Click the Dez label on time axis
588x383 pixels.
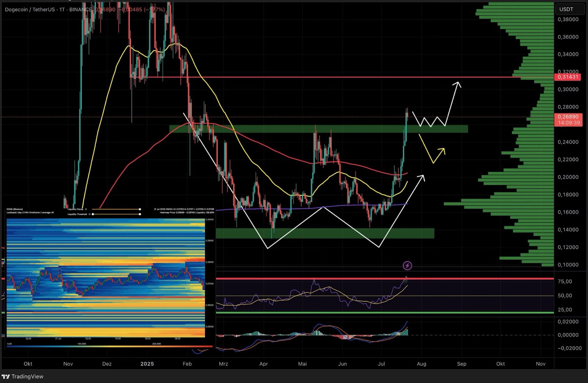(x=107, y=364)
